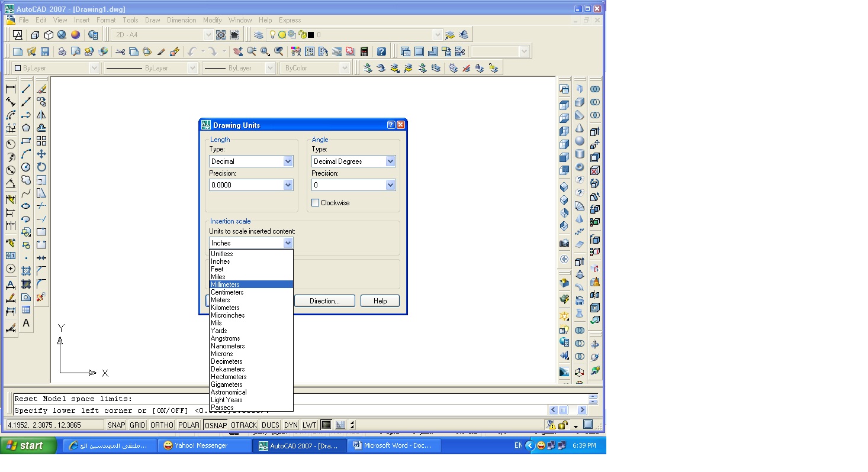Close the Drawing Units dialog

401,125
